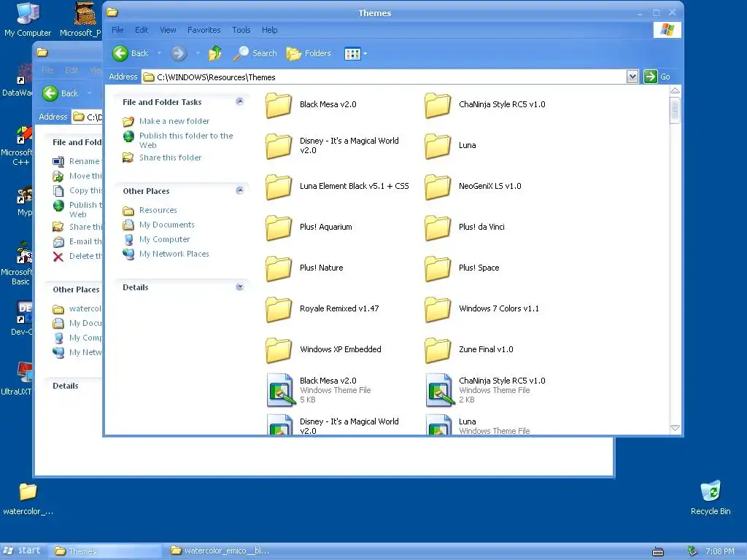The image size is (747, 560).
Task: Select the Black Mesa v2.0 folder
Action: coord(311,105)
